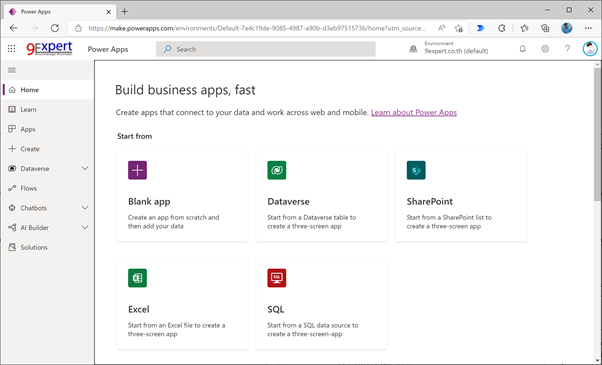Image resolution: width=602 pixels, height=365 pixels.
Task: Click the Solutions icon in sidebar
Action: pos(12,247)
